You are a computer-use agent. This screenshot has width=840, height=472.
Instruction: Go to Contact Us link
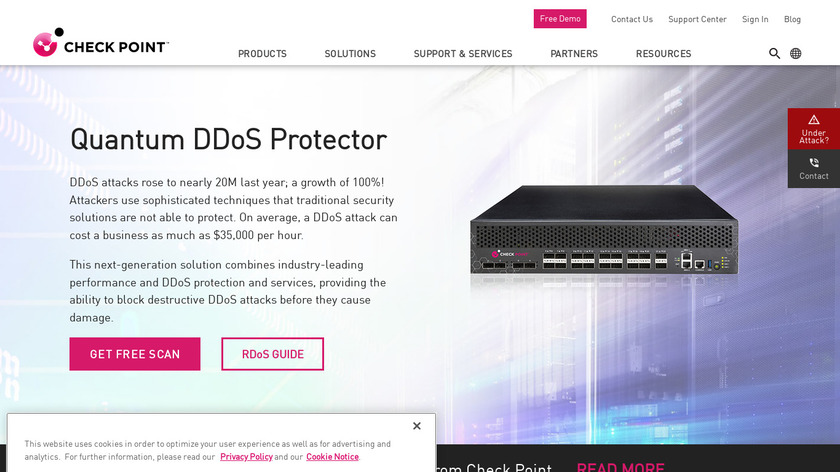pyautogui.click(x=632, y=19)
